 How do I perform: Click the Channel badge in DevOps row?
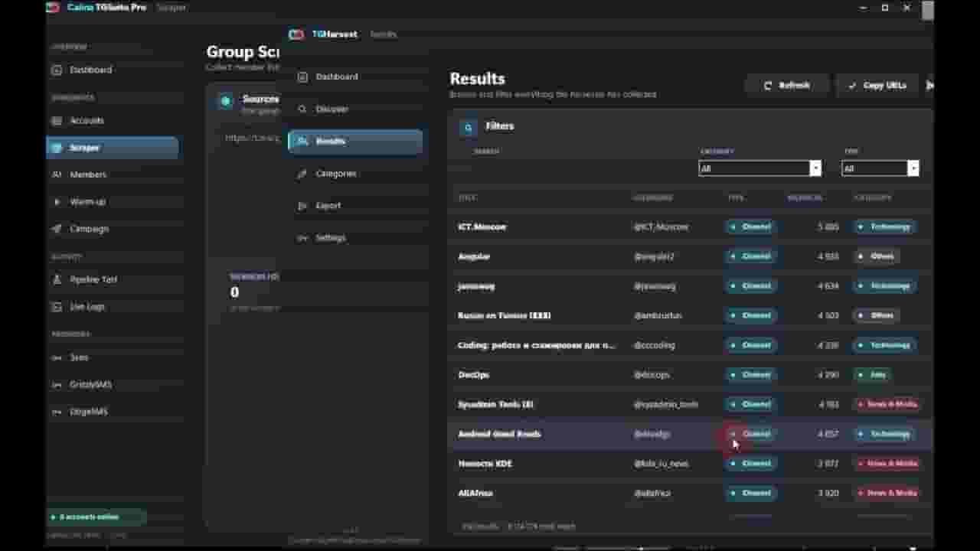click(x=751, y=375)
